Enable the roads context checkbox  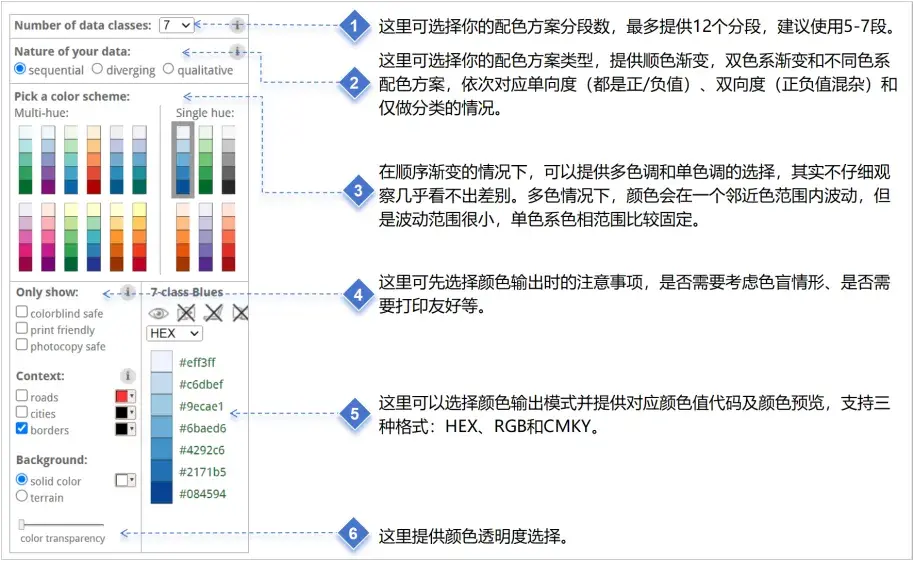pos(22,395)
